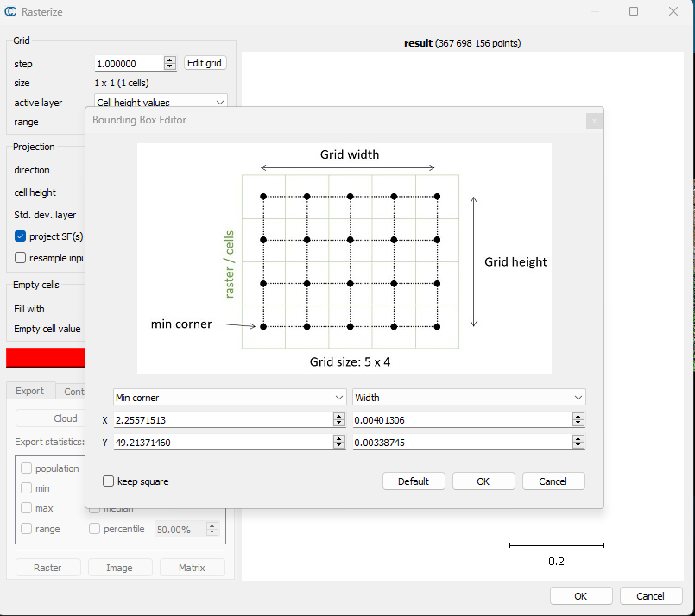Open the active layer dropdown
695x616 pixels.
point(161,103)
